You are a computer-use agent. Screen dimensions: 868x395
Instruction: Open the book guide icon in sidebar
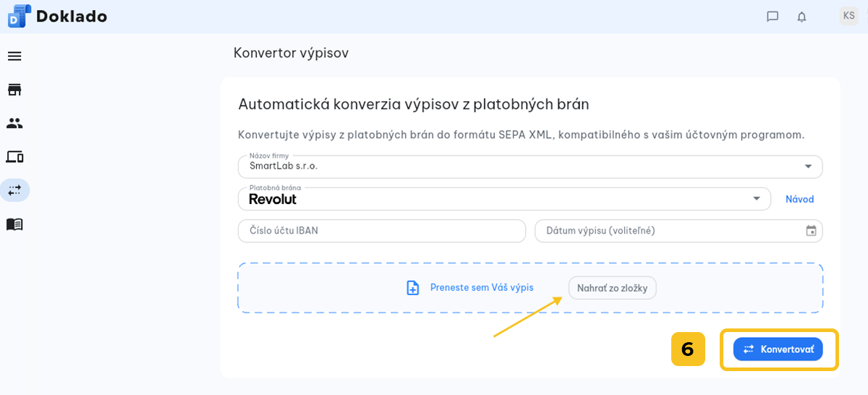(x=14, y=224)
